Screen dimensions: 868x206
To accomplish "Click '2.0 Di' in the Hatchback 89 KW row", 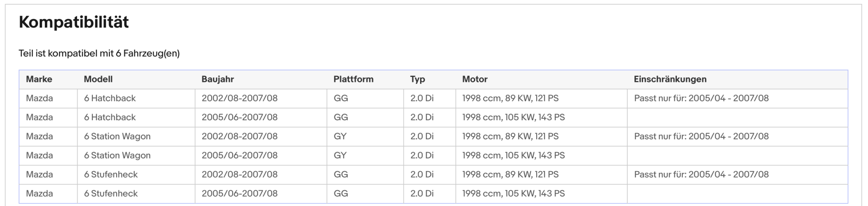I will 422,98.
